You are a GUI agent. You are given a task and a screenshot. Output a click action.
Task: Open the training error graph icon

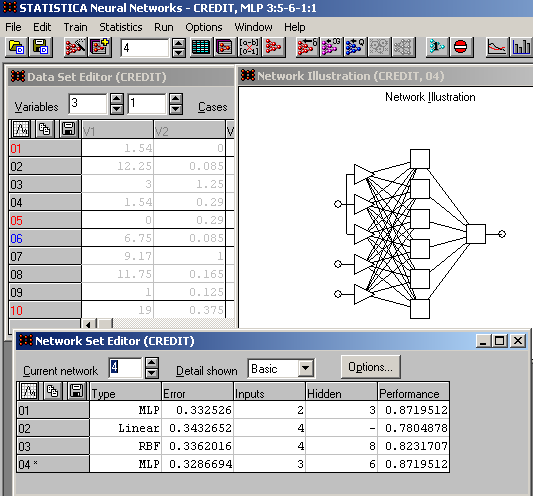(x=497, y=47)
